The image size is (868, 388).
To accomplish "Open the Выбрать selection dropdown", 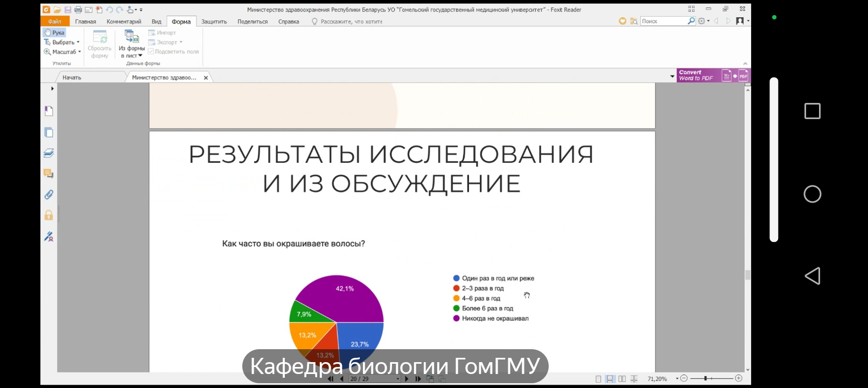I will pos(61,43).
